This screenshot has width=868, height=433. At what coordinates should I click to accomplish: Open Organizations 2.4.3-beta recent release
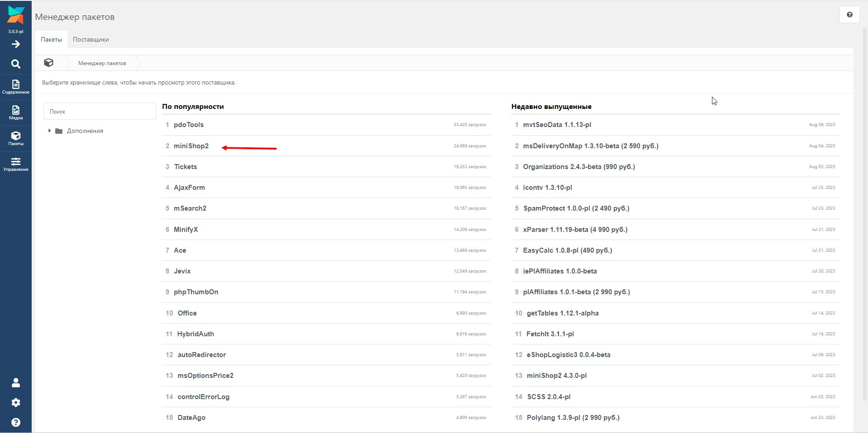[x=579, y=167]
